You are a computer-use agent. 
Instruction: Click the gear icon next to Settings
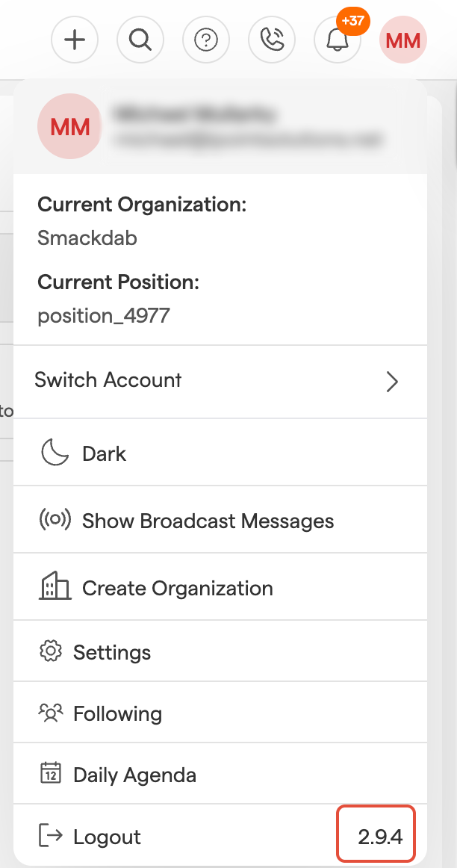pos(50,651)
